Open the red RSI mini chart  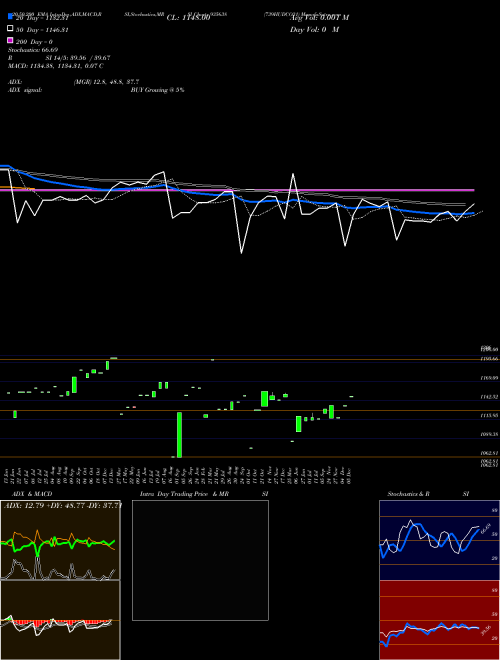click(439, 620)
